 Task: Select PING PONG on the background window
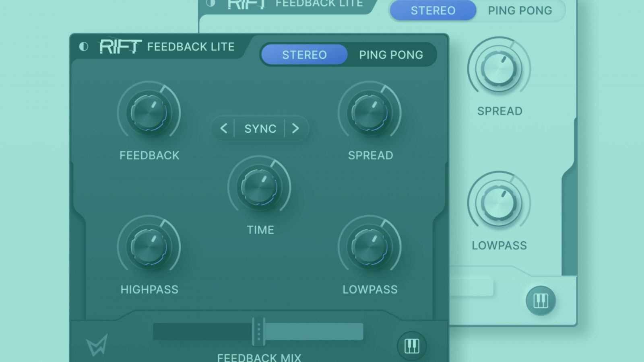(x=519, y=10)
